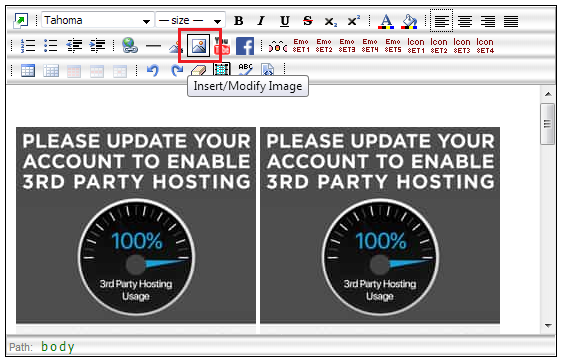
Task: Click the vertical scrollbar down arrow
Action: click(548, 326)
